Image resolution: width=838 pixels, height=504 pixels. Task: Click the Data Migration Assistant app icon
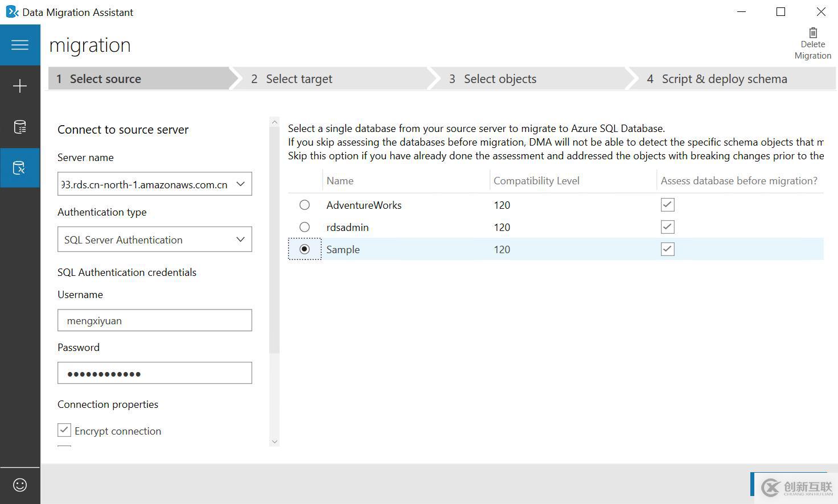click(x=12, y=12)
